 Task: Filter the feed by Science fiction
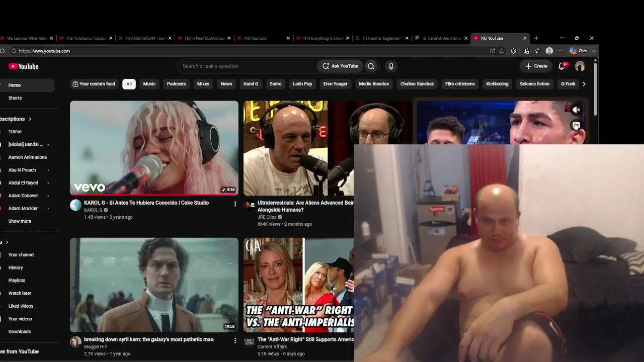534,84
